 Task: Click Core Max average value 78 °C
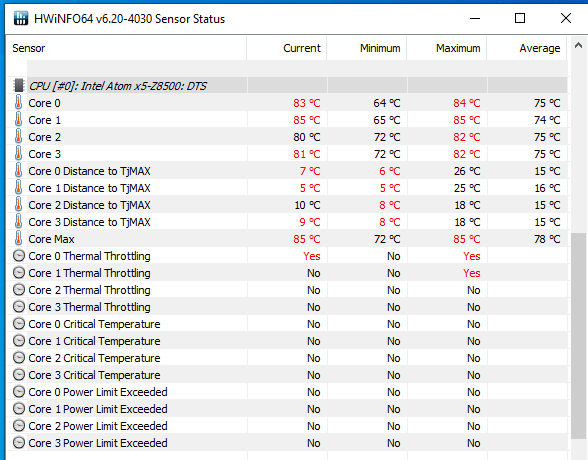click(x=547, y=239)
